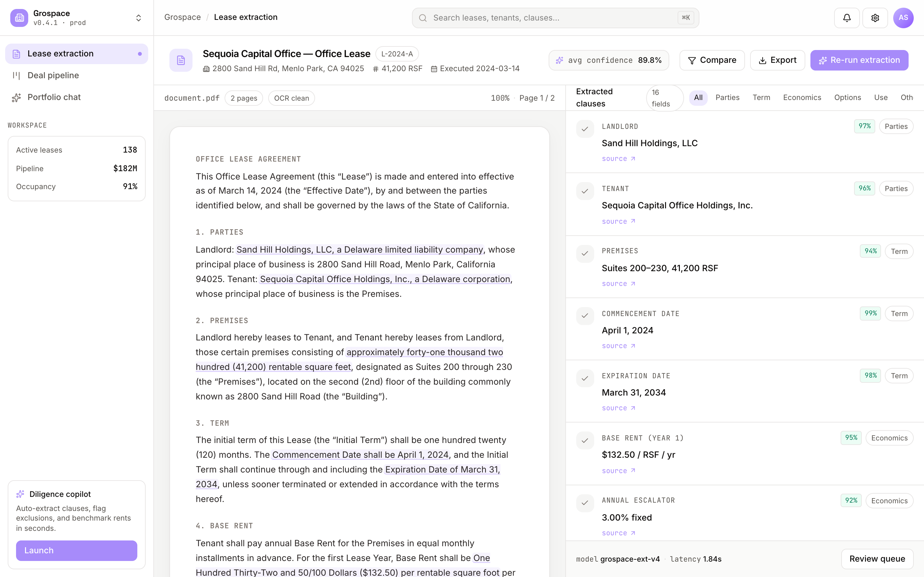
Task: Toggle the Premises clause checkmark
Action: (585, 254)
